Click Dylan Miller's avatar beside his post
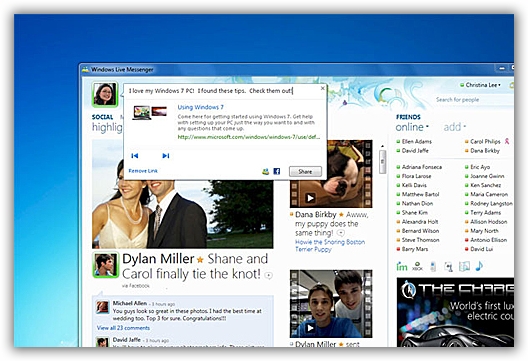Screen dimensions: 528x361 pos(105,266)
